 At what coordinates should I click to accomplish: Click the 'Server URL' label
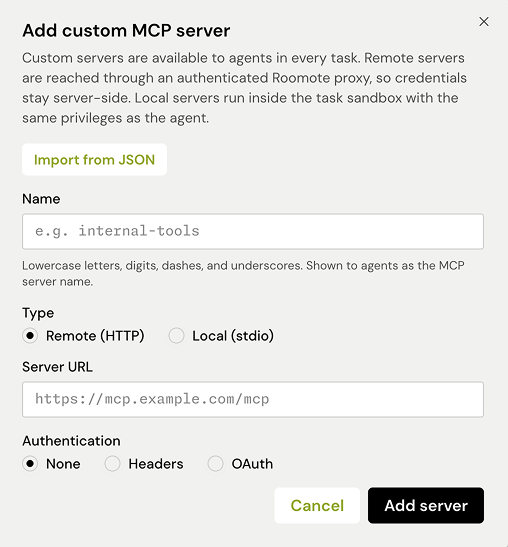[x=58, y=367]
